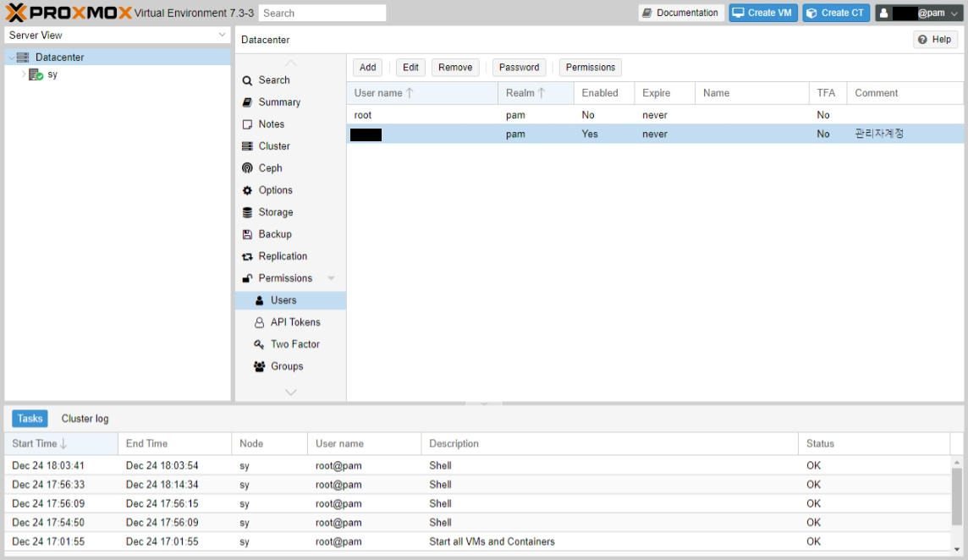Open the logged-in user @pam menu

click(x=919, y=13)
